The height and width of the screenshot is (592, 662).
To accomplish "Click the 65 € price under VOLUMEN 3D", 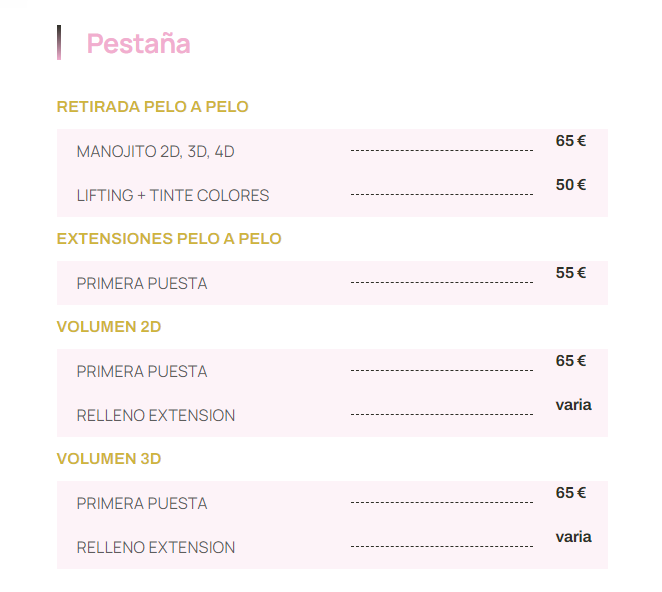I will pos(570,493).
